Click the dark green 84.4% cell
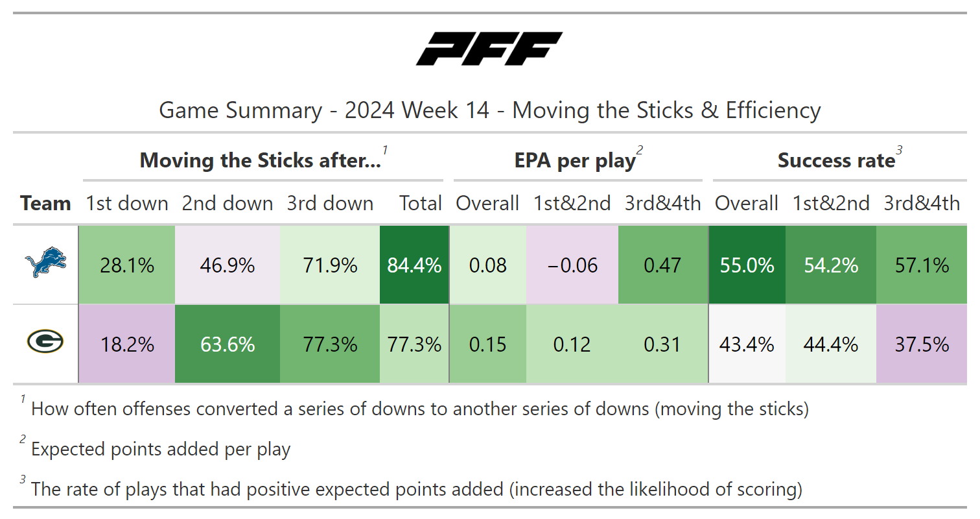 [x=414, y=265]
